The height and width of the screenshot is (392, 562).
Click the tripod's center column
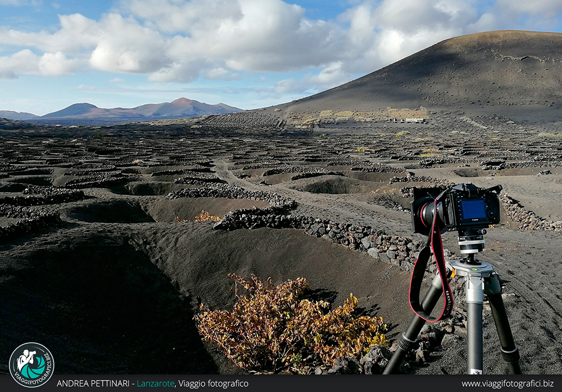[x=475, y=331]
